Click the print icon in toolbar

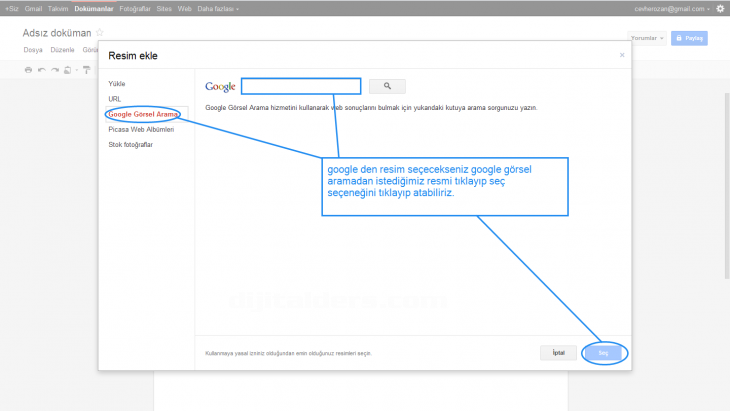(x=28, y=69)
